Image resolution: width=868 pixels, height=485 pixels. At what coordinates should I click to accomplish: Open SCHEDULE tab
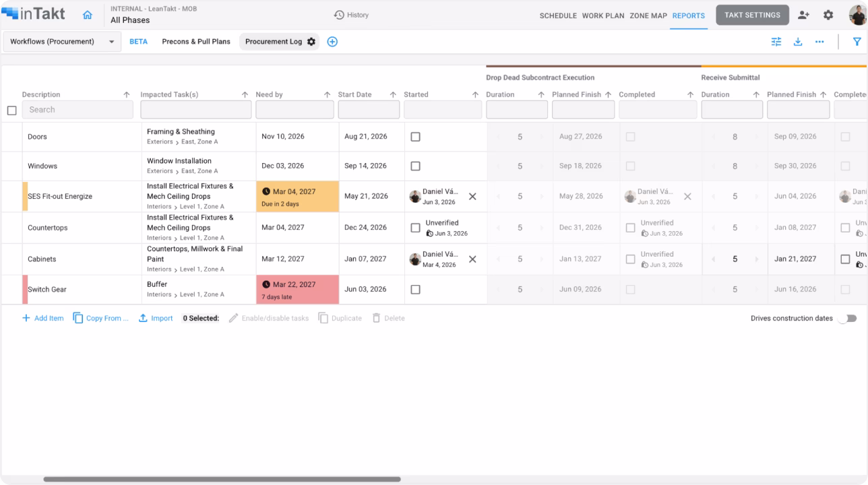coord(558,15)
